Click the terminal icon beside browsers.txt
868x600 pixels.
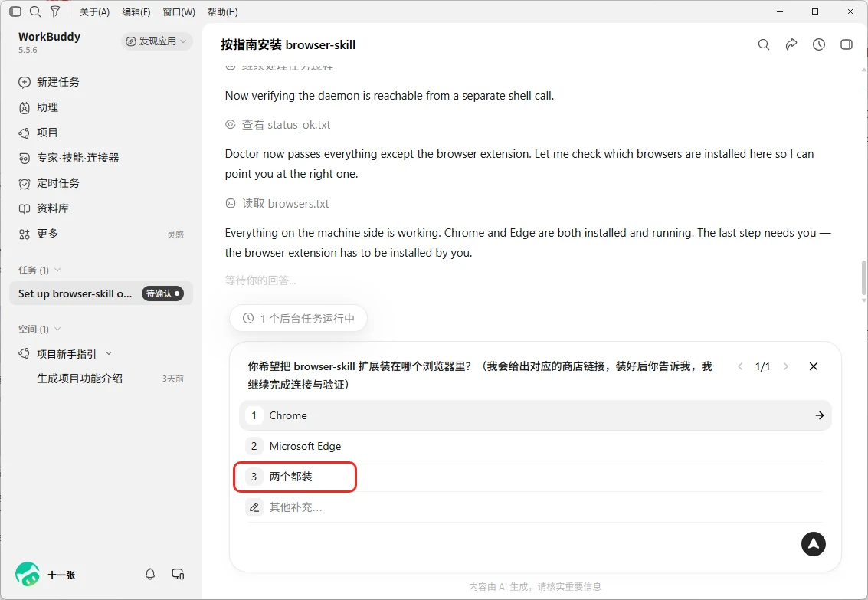(231, 204)
